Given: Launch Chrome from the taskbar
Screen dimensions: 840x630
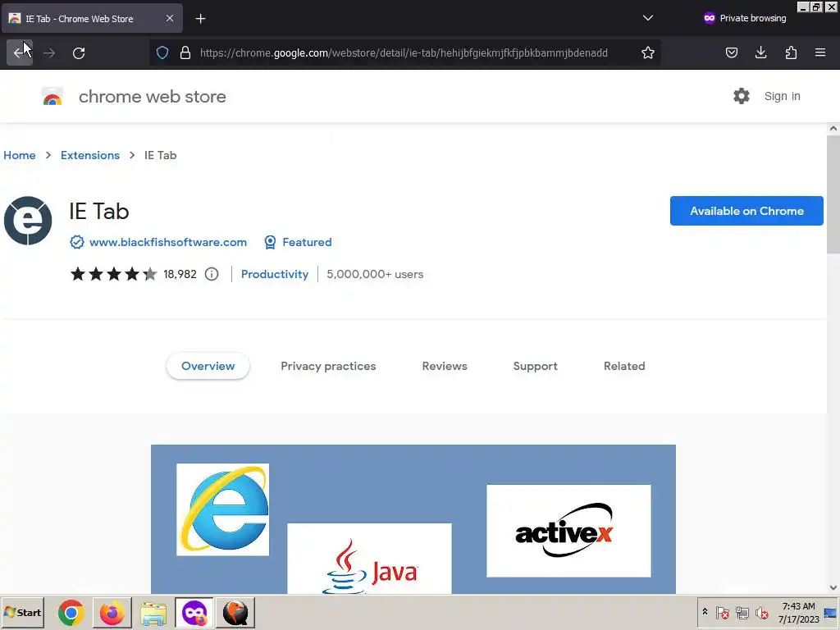Looking at the screenshot, I should point(71,612).
